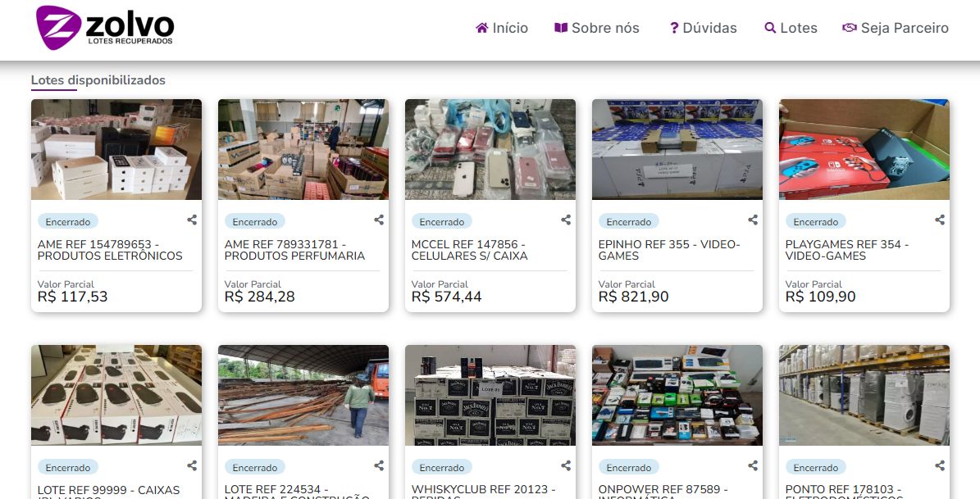Click the Nintendo Switch photo for PLAYGAMES lot

[864, 149]
